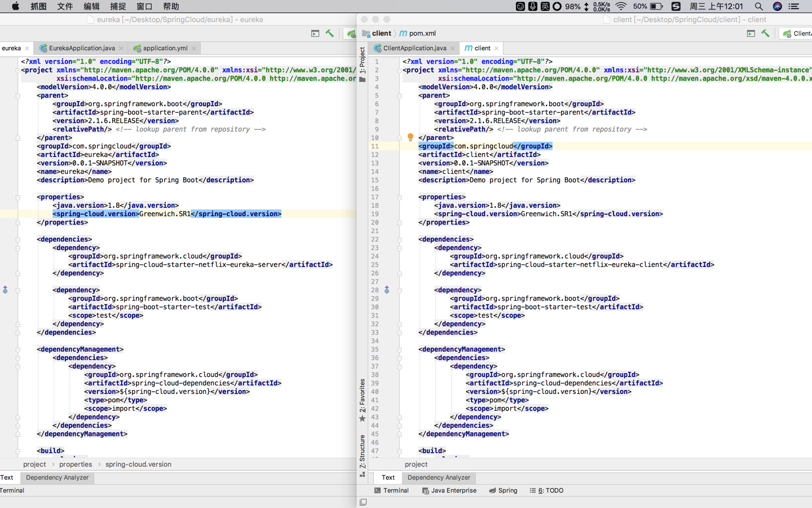Image resolution: width=812 pixels, height=508 pixels.
Task: Open macOS Spotlight search icon
Action: click(758, 6)
